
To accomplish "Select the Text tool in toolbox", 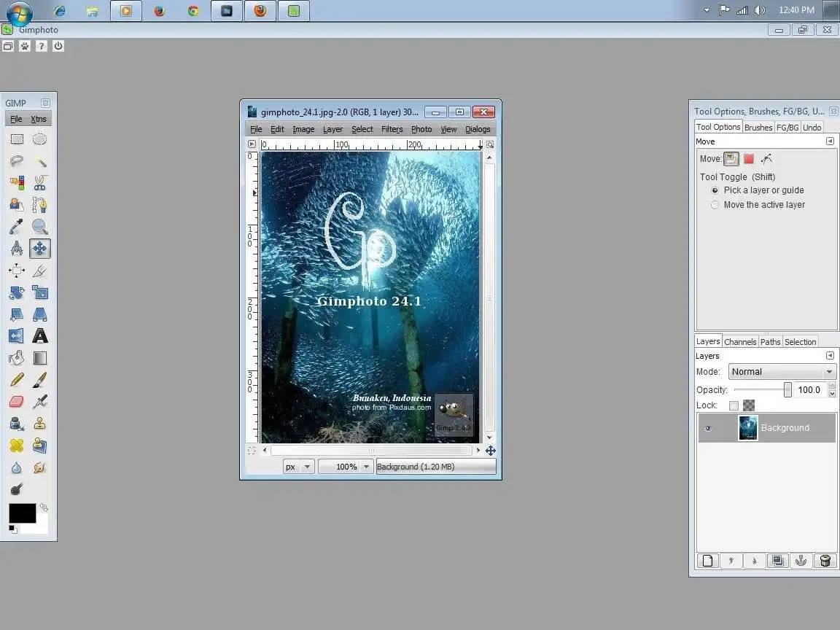I will [40, 336].
